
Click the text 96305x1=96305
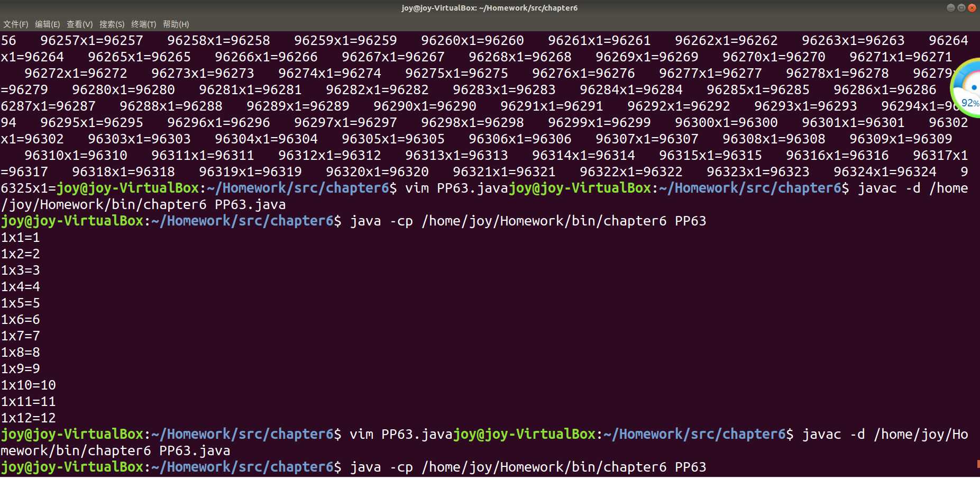click(393, 139)
